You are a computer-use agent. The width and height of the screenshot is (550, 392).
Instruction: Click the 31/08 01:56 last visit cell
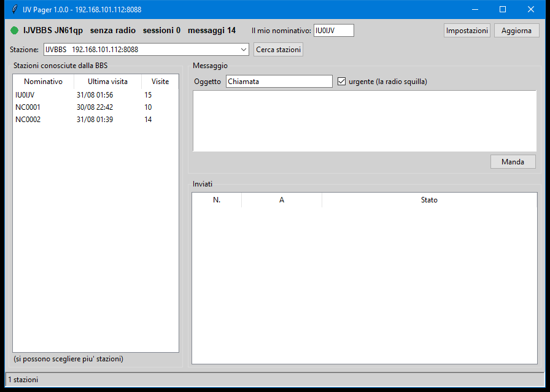pos(95,94)
